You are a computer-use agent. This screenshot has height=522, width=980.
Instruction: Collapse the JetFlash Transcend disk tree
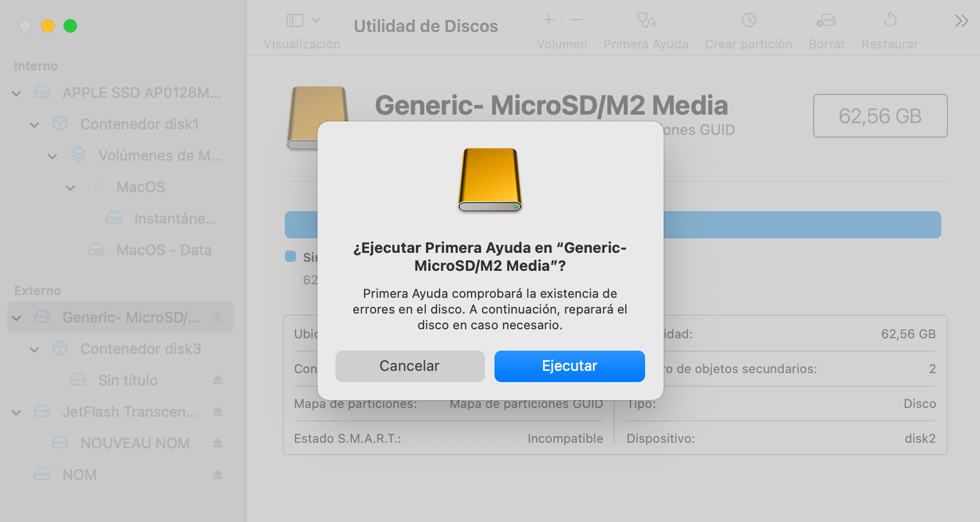17,412
